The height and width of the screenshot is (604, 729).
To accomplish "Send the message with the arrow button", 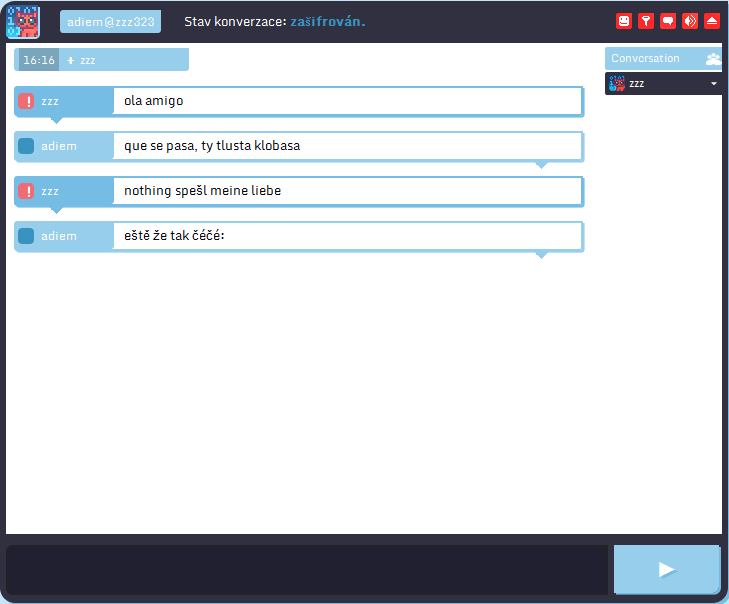I will tap(667, 570).
